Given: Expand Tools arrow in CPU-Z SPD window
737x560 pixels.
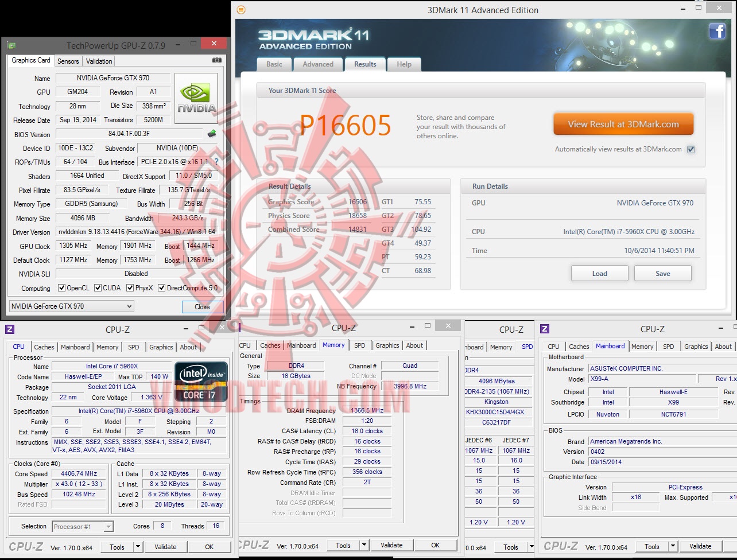Looking at the screenshot, I should click(x=532, y=547).
